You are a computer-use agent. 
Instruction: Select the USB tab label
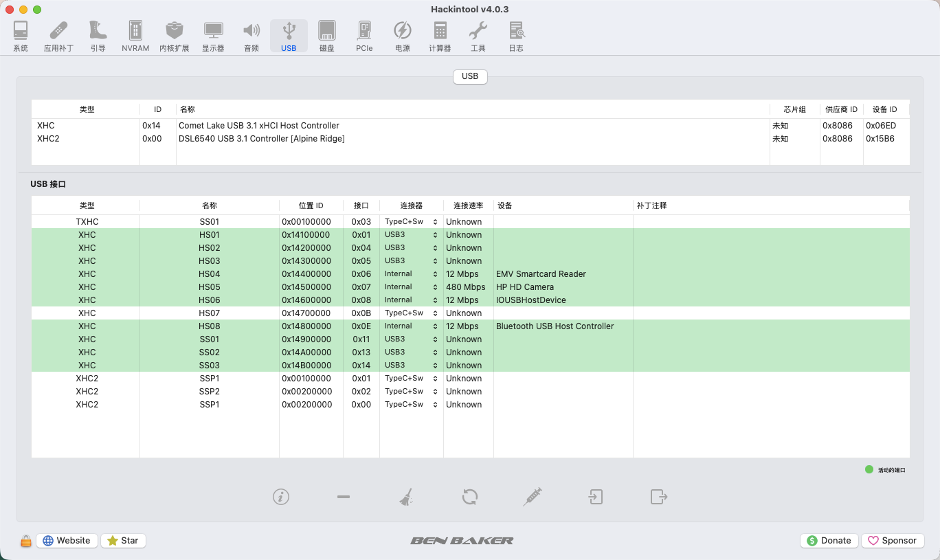(x=470, y=76)
